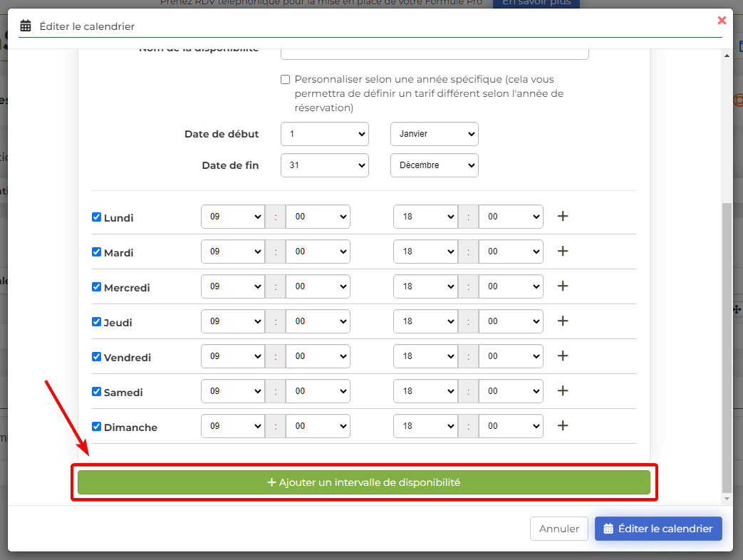743x560 pixels.
Task: Click Ajouter un intervalle de disponibilité
Action: point(363,482)
